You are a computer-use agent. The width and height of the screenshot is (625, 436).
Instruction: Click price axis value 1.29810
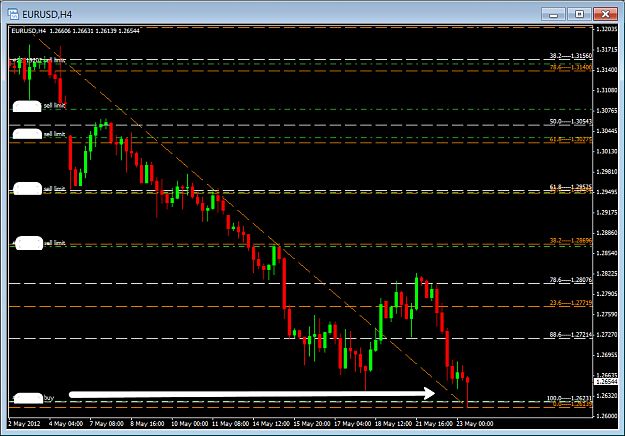click(x=607, y=172)
